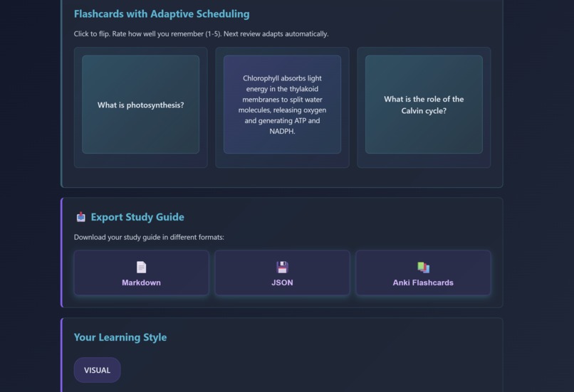
Task: Click the Anki stacked cards icon
Action: pyautogui.click(x=423, y=267)
